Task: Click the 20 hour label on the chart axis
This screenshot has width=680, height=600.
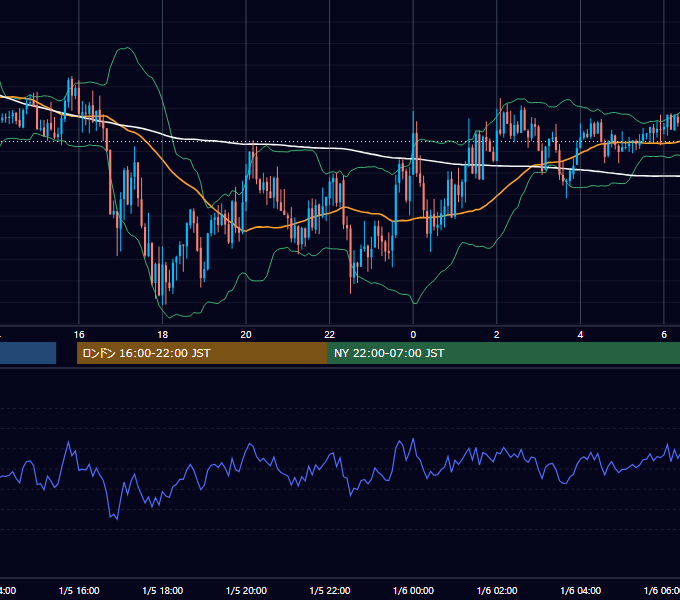Action: click(x=246, y=335)
